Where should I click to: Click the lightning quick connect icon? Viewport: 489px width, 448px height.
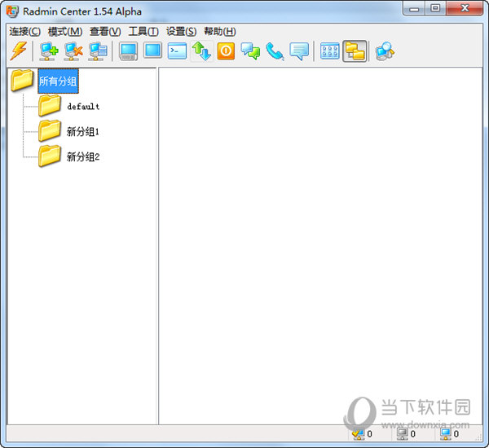pos(19,51)
